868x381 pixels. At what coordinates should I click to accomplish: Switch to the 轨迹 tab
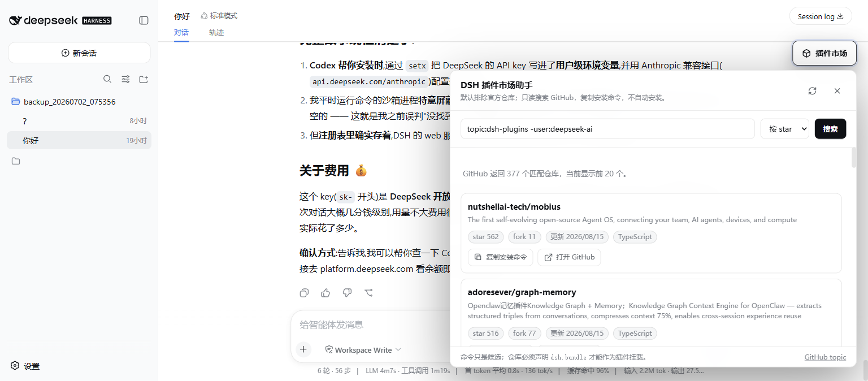point(216,32)
